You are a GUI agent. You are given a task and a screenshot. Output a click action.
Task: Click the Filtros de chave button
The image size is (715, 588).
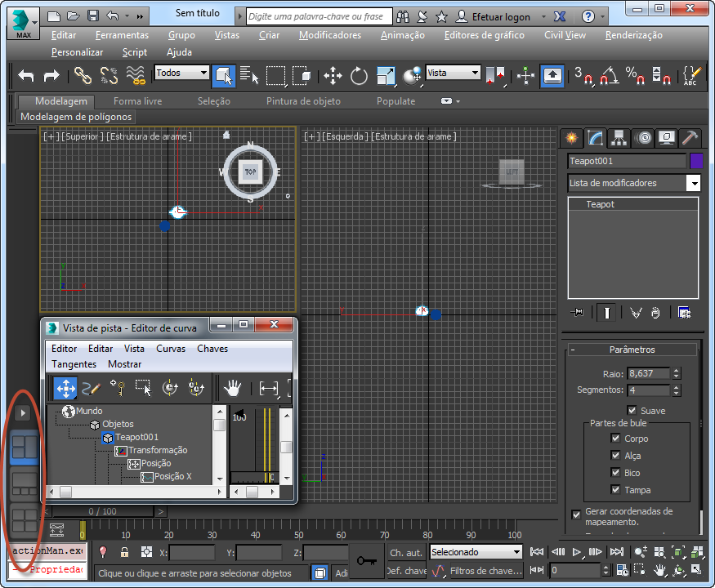(x=485, y=571)
